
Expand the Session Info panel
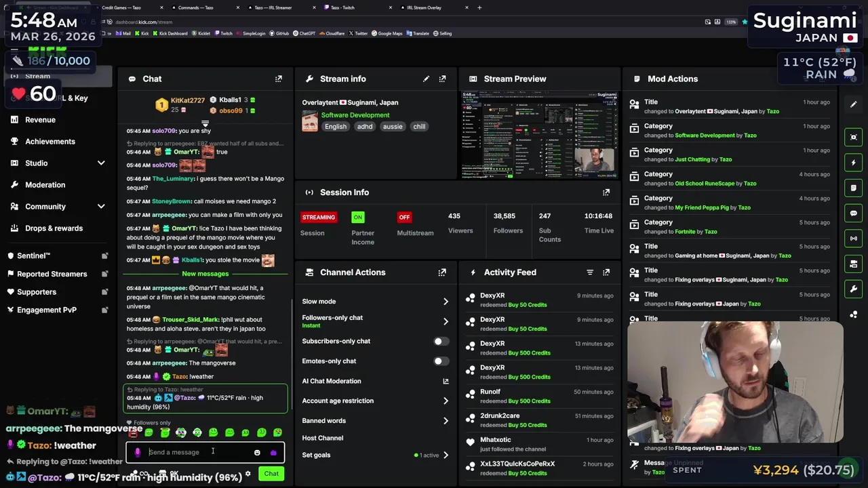point(606,192)
